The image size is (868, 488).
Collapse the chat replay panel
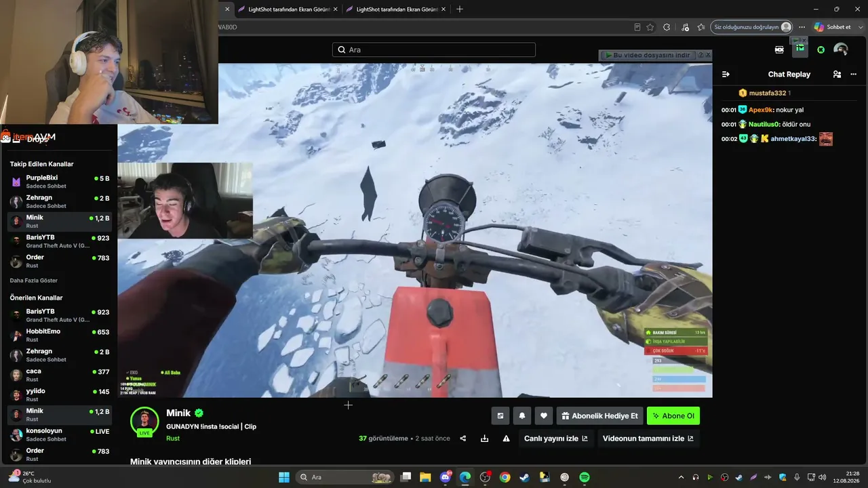click(x=726, y=75)
